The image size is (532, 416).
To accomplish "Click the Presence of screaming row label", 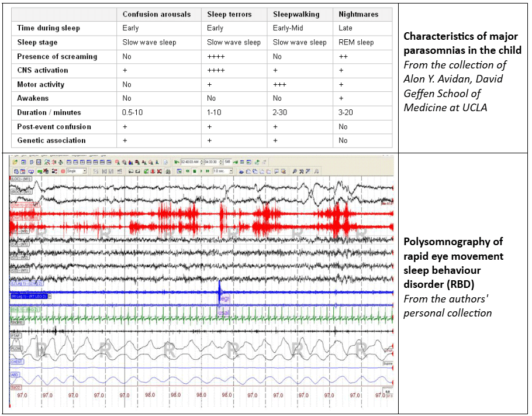I will [x=57, y=56].
